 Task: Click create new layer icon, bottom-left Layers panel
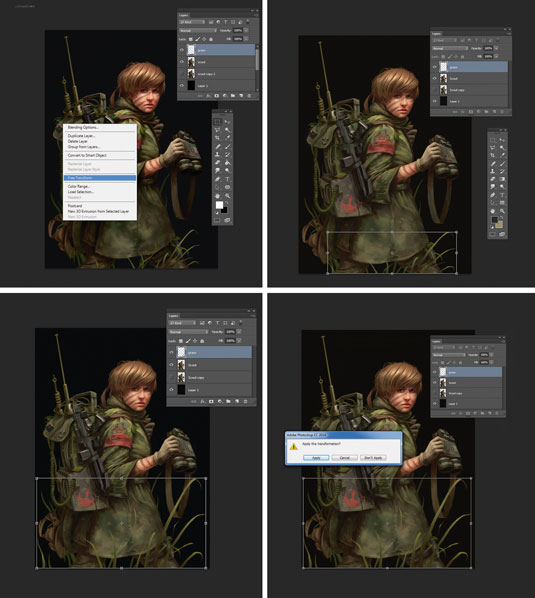[x=237, y=401]
